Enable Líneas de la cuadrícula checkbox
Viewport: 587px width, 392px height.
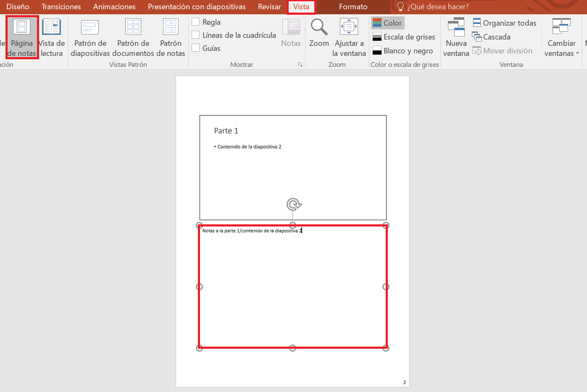[195, 35]
